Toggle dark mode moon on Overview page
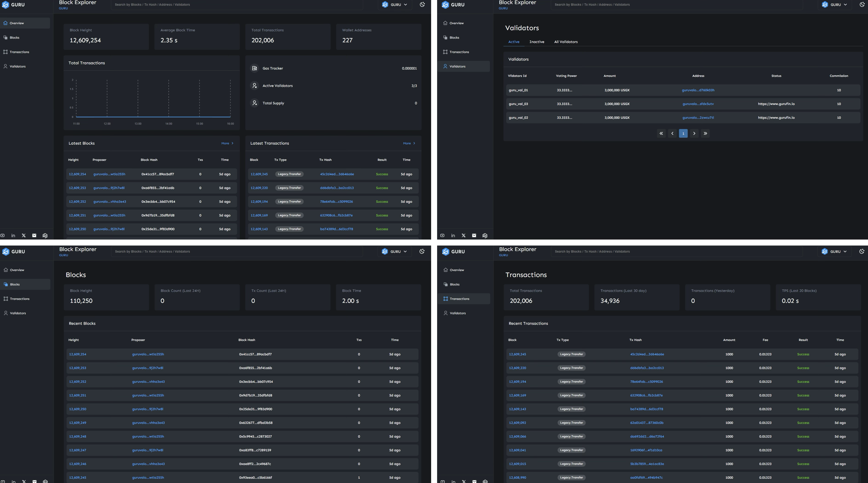Image resolution: width=868 pixels, height=483 pixels. pos(422,5)
